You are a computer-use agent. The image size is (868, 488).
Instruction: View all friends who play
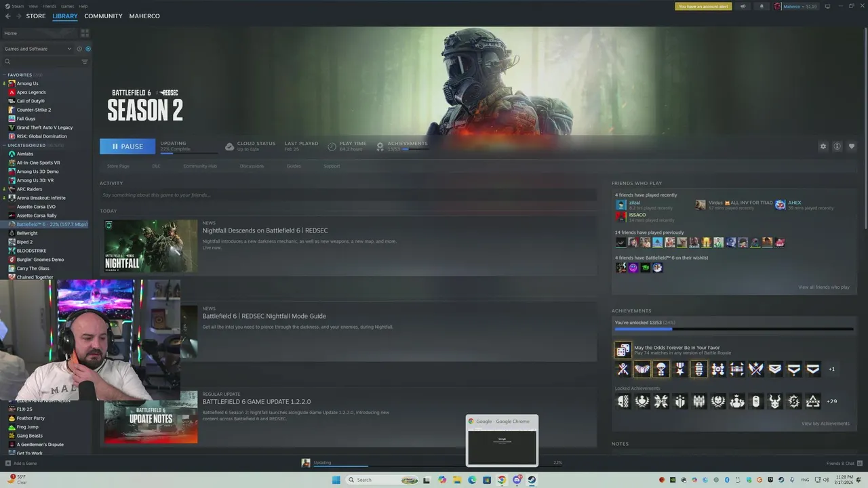click(823, 287)
